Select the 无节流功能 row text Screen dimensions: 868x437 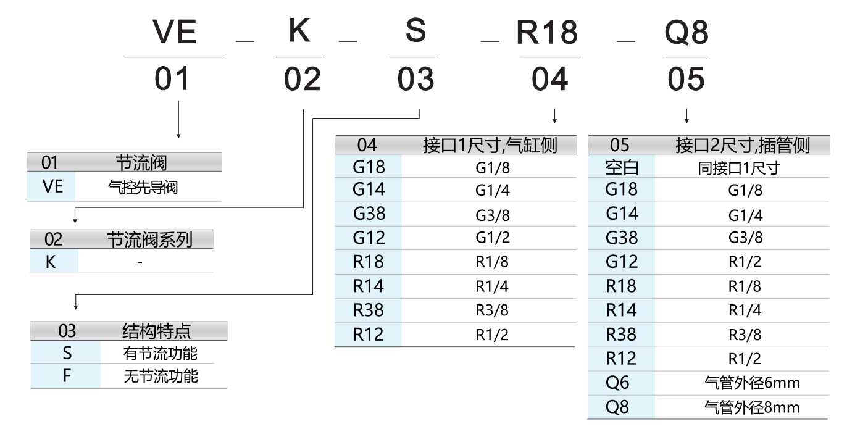pos(161,377)
